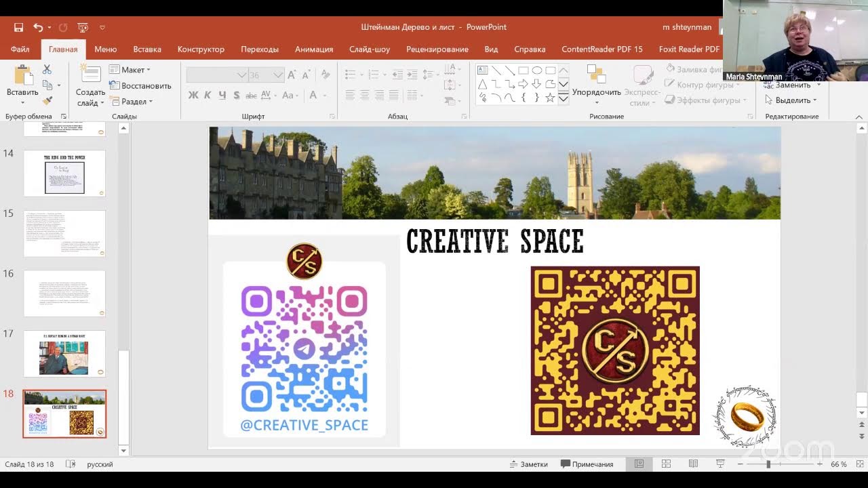Click the Заменить button
The width and height of the screenshot is (868, 488).
(793, 85)
